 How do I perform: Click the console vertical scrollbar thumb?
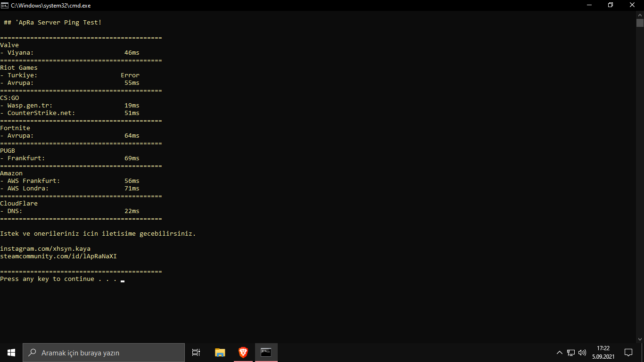pos(640,23)
